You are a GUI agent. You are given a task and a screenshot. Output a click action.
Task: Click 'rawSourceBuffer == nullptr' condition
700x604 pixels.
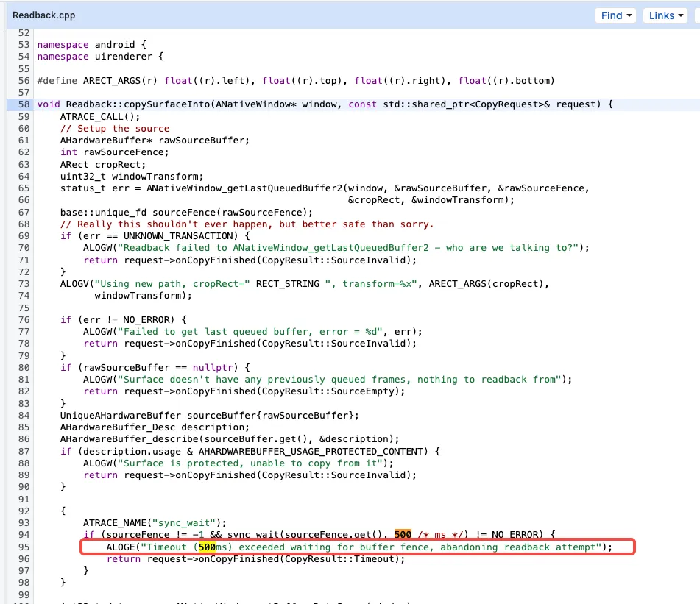click(x=158, y=368)
